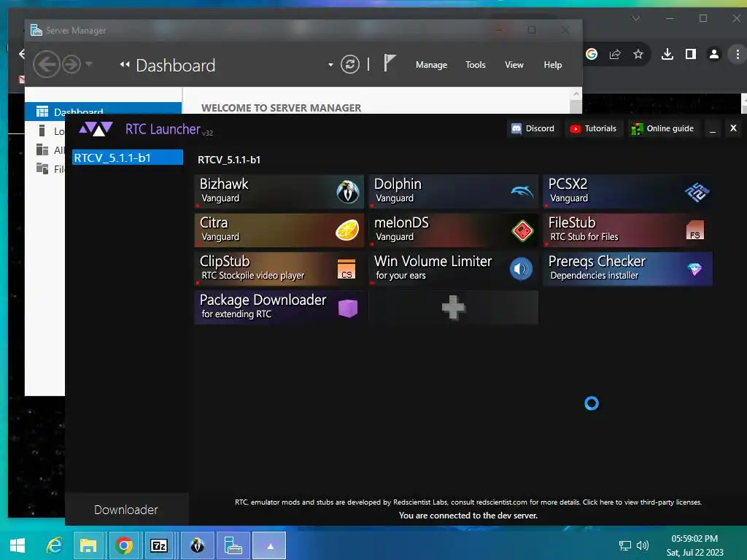This screenshot has width=747, height=560.
Task: Open the Help menu in Server Manager
Action: tap(553, 65)
